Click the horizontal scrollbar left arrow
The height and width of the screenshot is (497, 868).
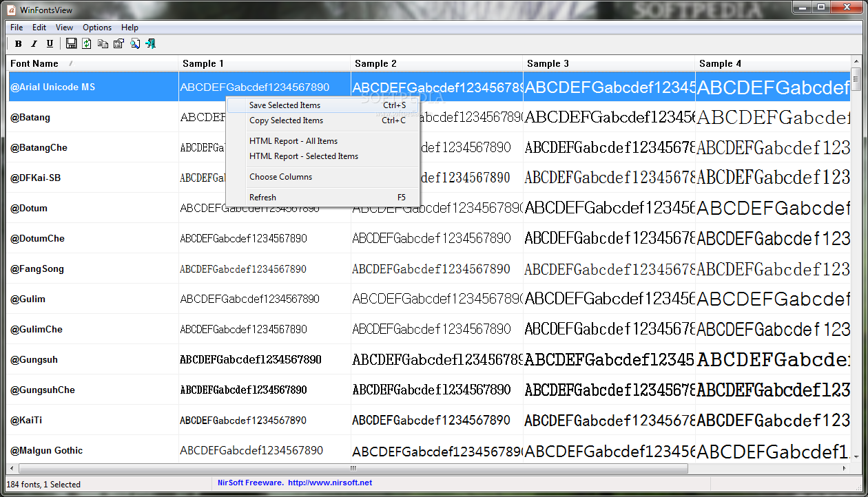pos(13,469)
